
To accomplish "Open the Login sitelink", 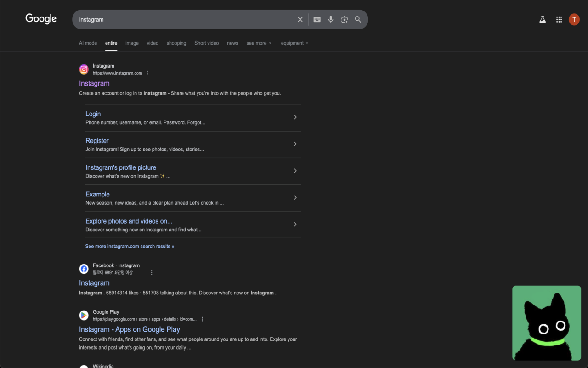I will [x=93, y=114].
